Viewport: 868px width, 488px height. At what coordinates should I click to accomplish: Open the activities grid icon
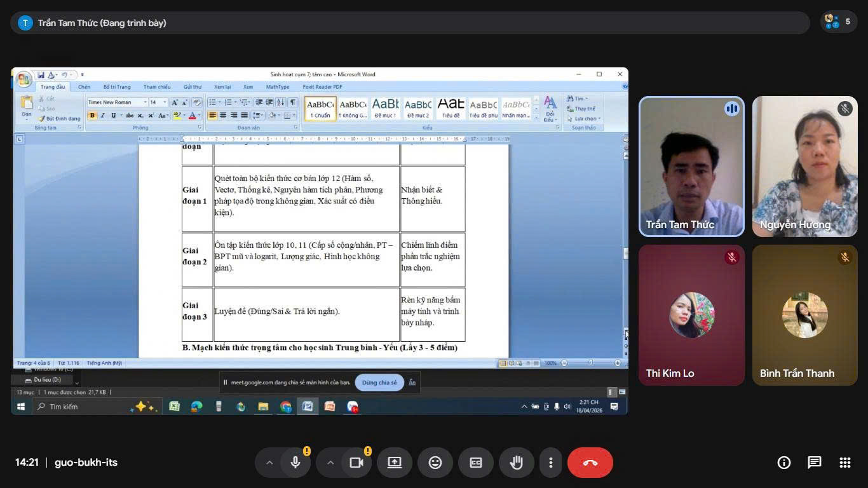[x=844, y=463]
